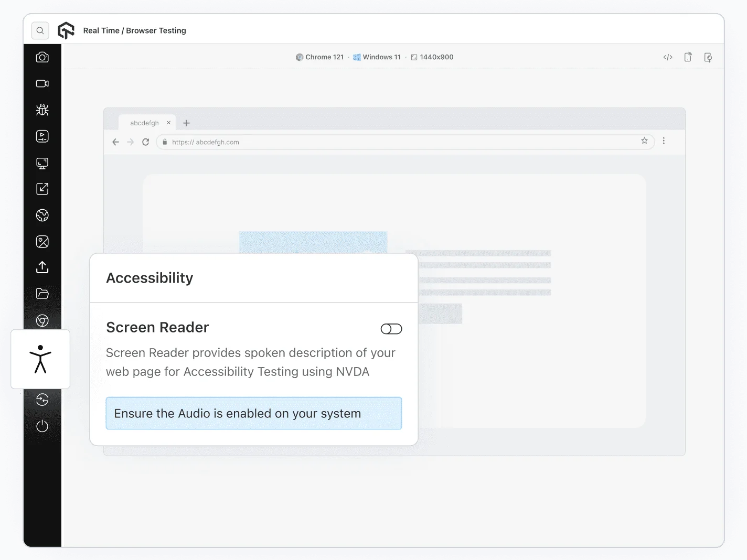Open the code view with the </> icon
Image resolution: width=747 pixels, height=560 pixels.
click(x=667, y=57)
